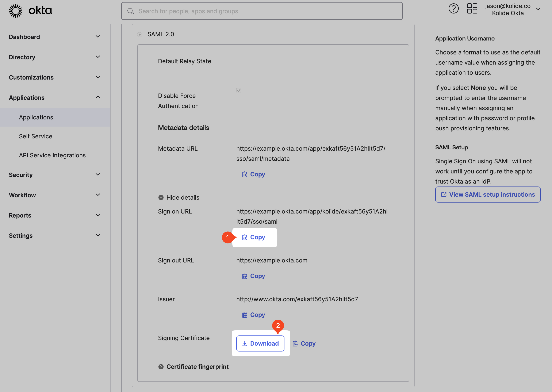552x392 pixels.
Task: Click copy icon beside Signing Certificate Download
Action: 295,343
